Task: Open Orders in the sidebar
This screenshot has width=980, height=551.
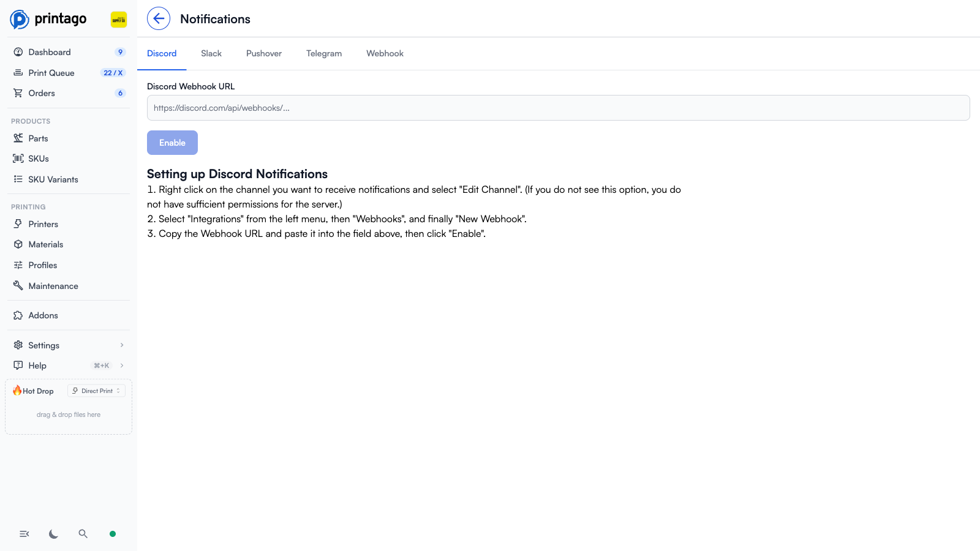Action: click(69, 93)
